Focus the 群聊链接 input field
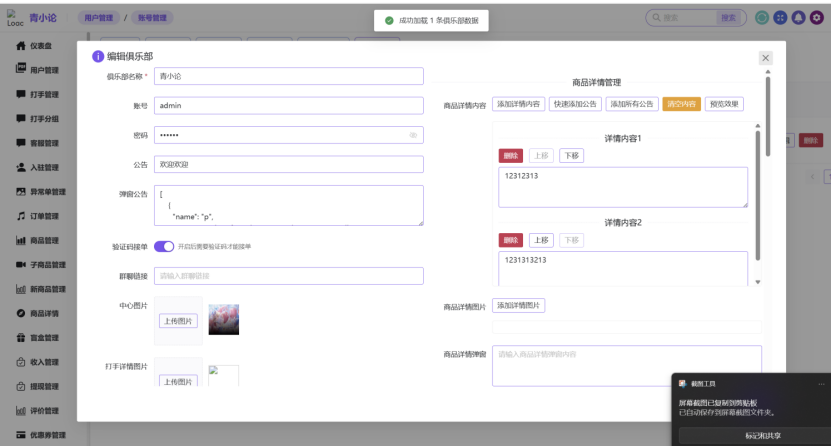This screenshot has height=446, width=831. point(289,276)
